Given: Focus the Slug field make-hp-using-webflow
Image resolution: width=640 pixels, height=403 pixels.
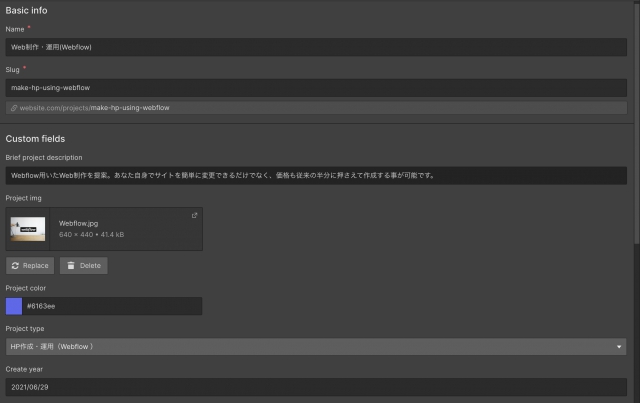Looking at the screenshot, I should (x=316, y=87).
